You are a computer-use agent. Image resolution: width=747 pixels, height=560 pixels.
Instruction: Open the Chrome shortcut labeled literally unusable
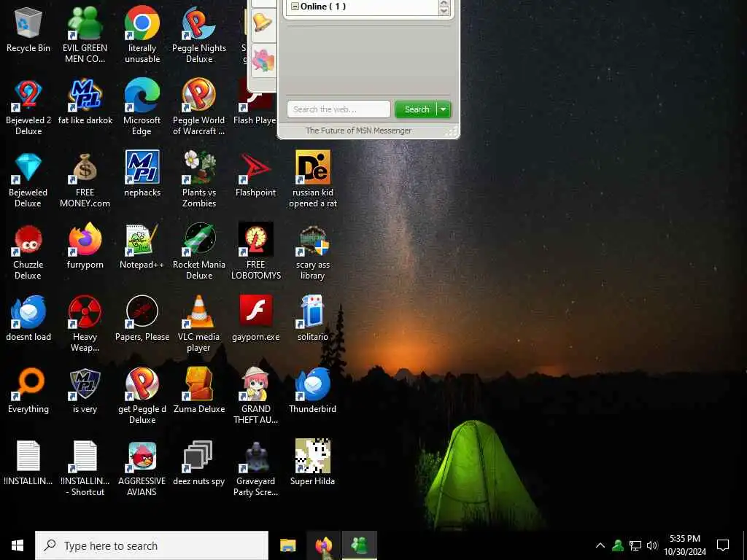pos(142,36)
